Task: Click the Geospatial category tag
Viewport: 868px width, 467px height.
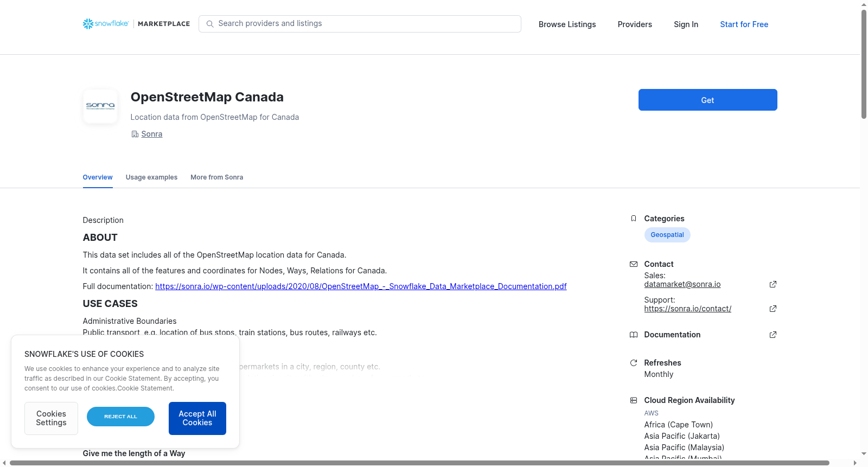Action: point(667,235)
